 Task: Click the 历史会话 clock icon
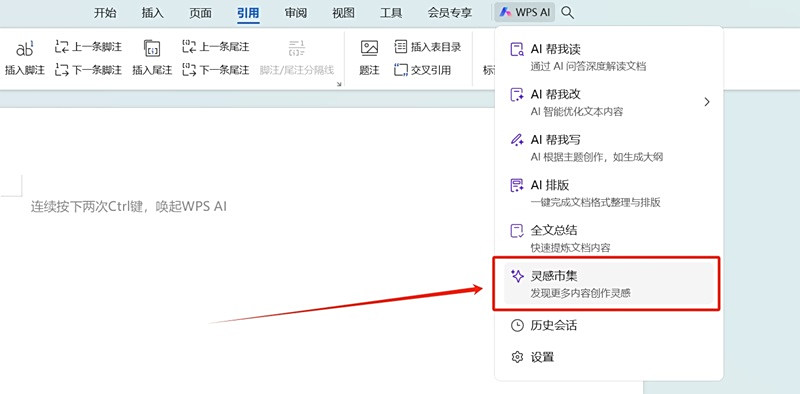[x=517, y=326]
